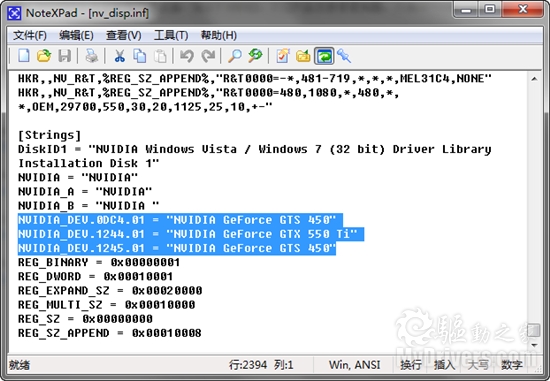Click the NVIDIA_DEV.0DC4.01 line
The image size is (550, 381).
(x=177, y=220)
